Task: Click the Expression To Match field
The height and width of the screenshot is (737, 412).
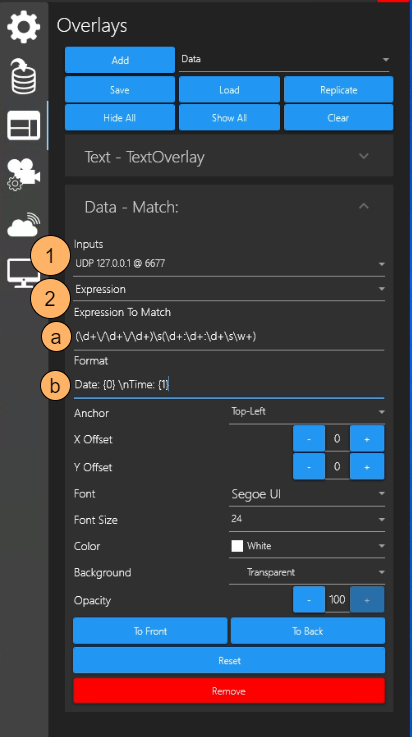Action: pos(229,337)
